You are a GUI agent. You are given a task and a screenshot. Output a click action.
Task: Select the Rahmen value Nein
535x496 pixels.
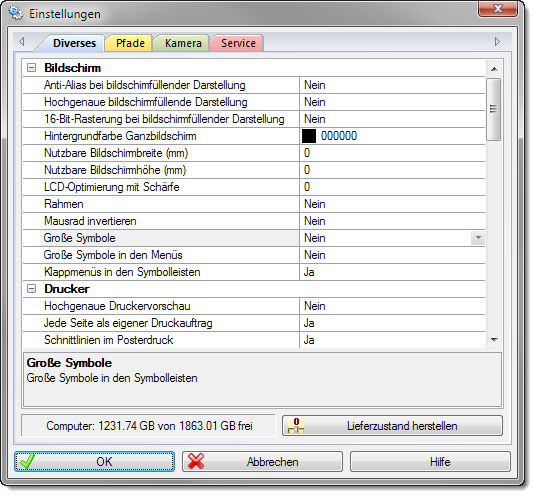(315, 204)
